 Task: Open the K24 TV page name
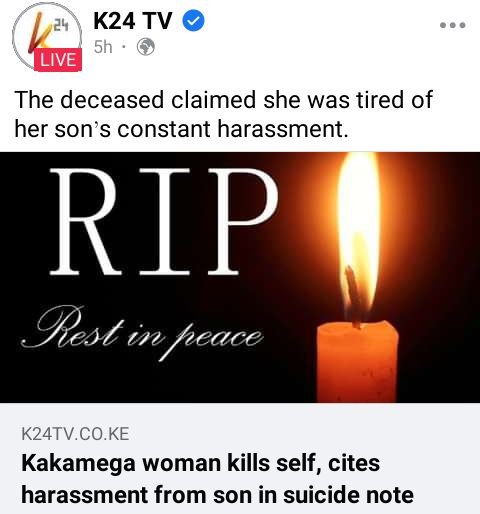pyautogui.click(x=133, y=21)
